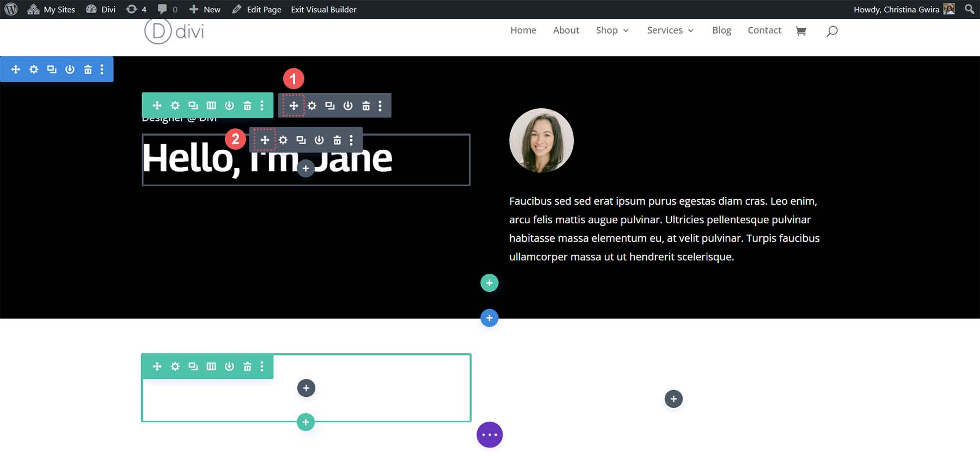Open the Blog page
This screenshot has width=980, height=461.
[721, 30]
